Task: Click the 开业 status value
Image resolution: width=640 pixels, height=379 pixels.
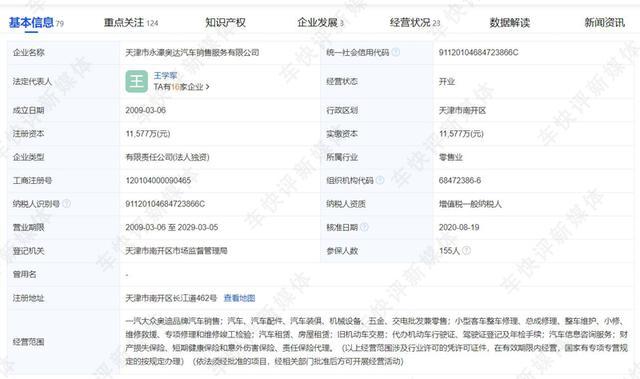Action: pyautogui.click(x=447, y=82)
